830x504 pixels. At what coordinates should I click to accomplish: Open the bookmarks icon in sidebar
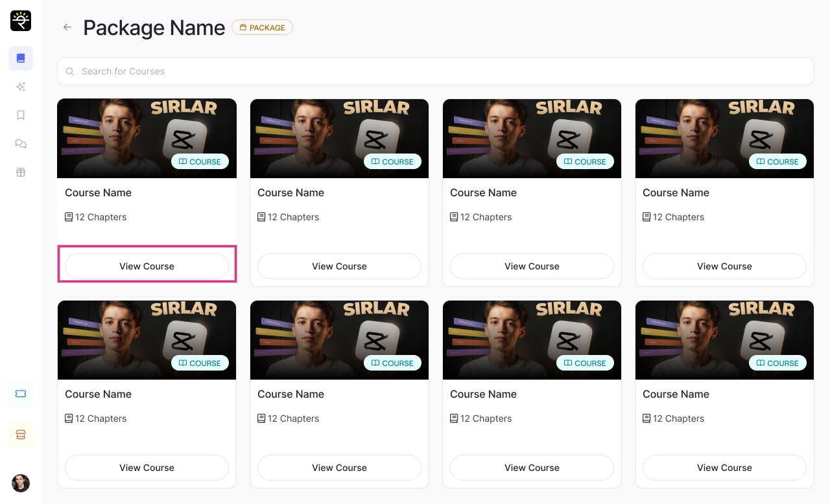[21, 115]
